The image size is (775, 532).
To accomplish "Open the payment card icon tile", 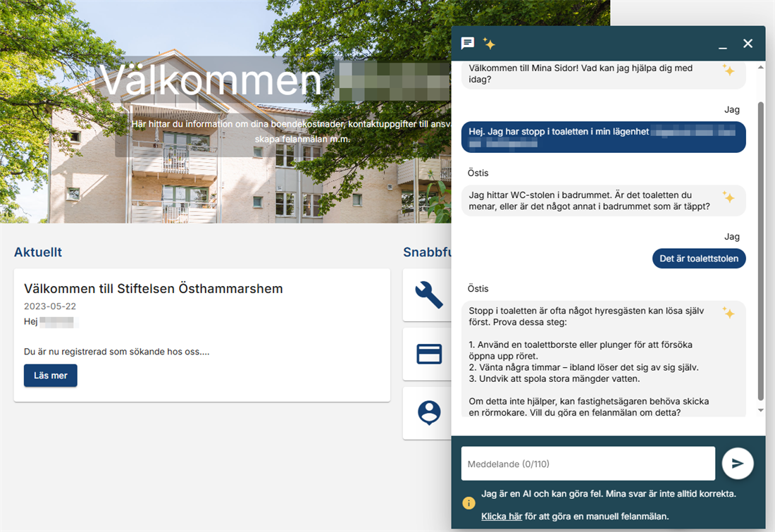I will tap(428, 354).
